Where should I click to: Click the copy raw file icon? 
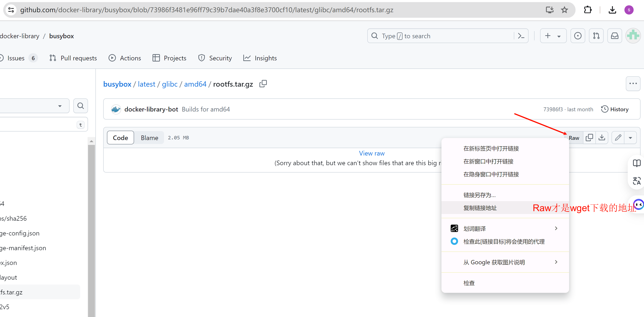pyautogui.click(x=589, y=138)
